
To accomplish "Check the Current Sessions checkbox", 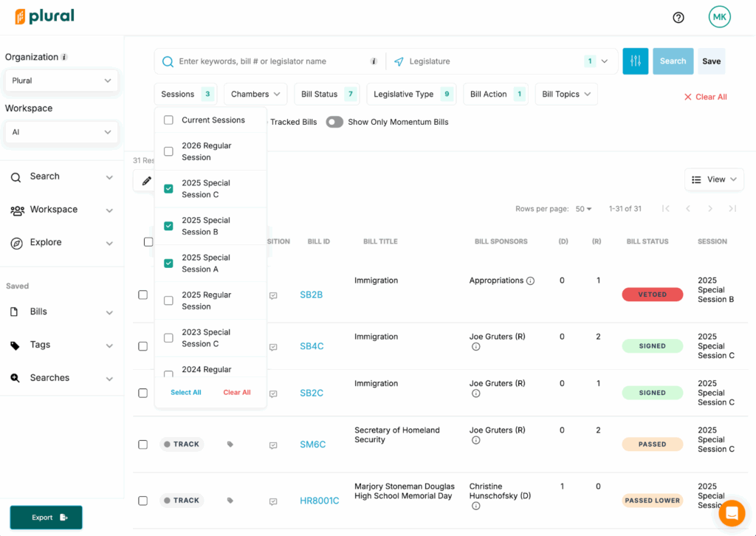I will 168,120.
